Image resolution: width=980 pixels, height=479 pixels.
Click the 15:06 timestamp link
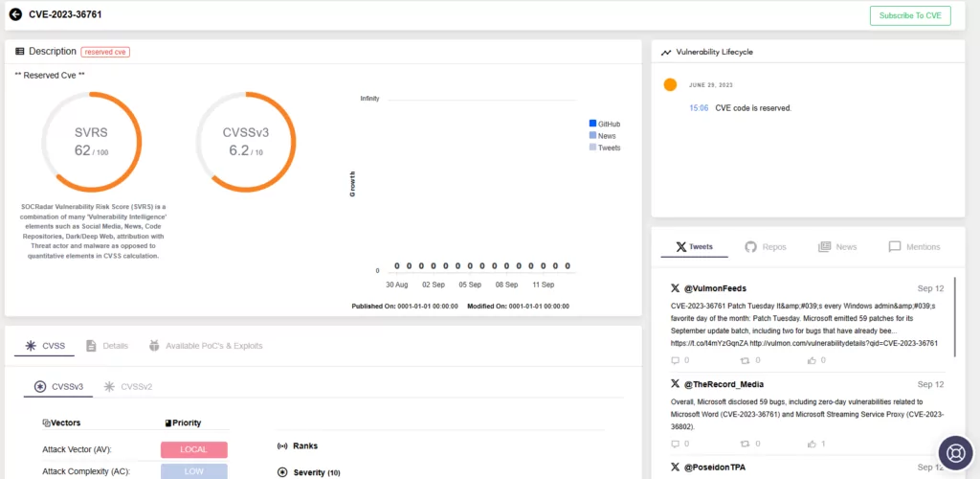[699, 108]
